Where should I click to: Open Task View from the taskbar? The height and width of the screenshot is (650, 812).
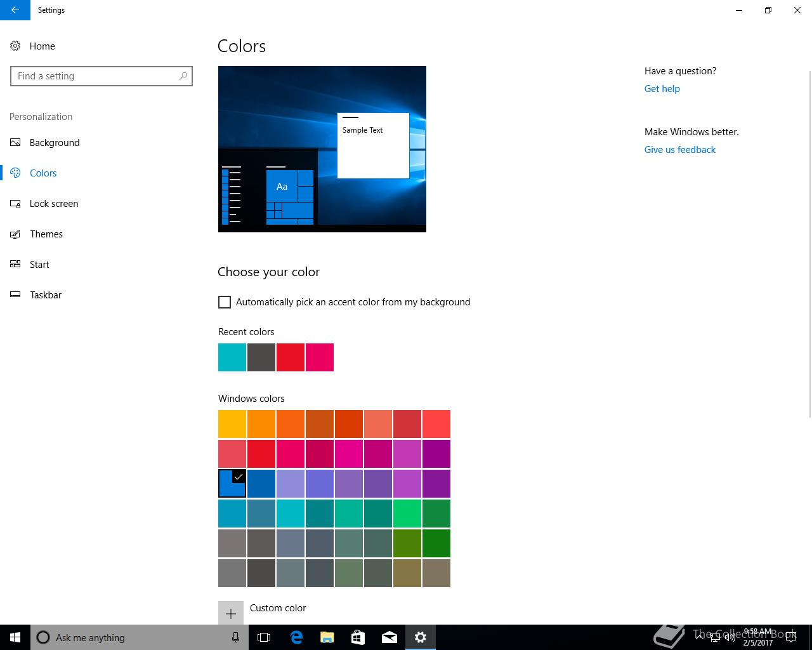pos(264,637)
